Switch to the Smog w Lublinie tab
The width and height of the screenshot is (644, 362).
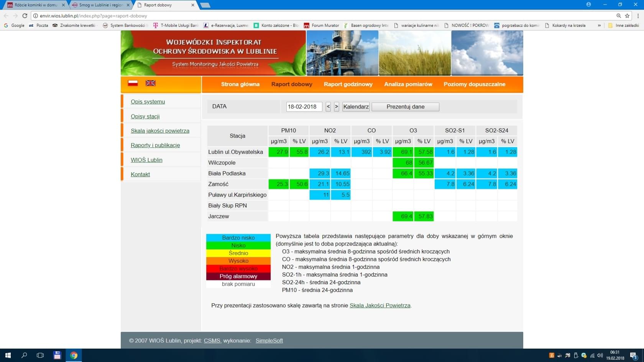click(x=101, y=5)
